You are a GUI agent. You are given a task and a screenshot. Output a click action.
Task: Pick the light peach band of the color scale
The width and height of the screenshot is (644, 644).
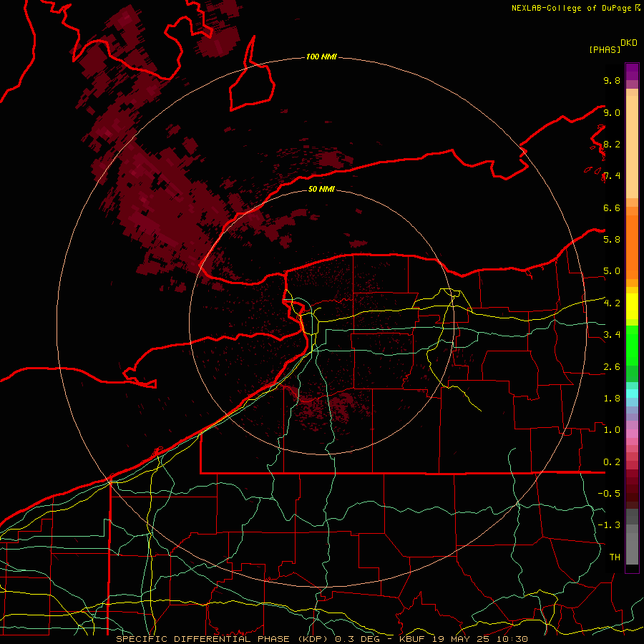(x=632, y=148)
